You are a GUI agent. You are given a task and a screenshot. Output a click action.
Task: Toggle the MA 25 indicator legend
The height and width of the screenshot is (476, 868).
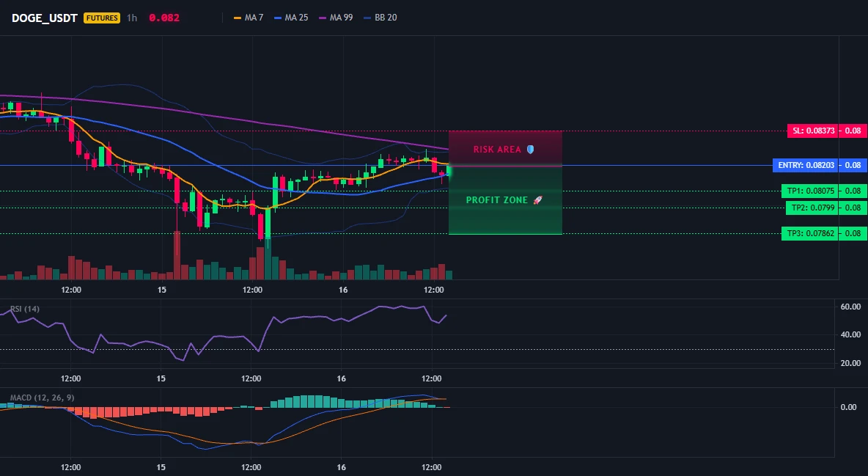click(291, 18)
